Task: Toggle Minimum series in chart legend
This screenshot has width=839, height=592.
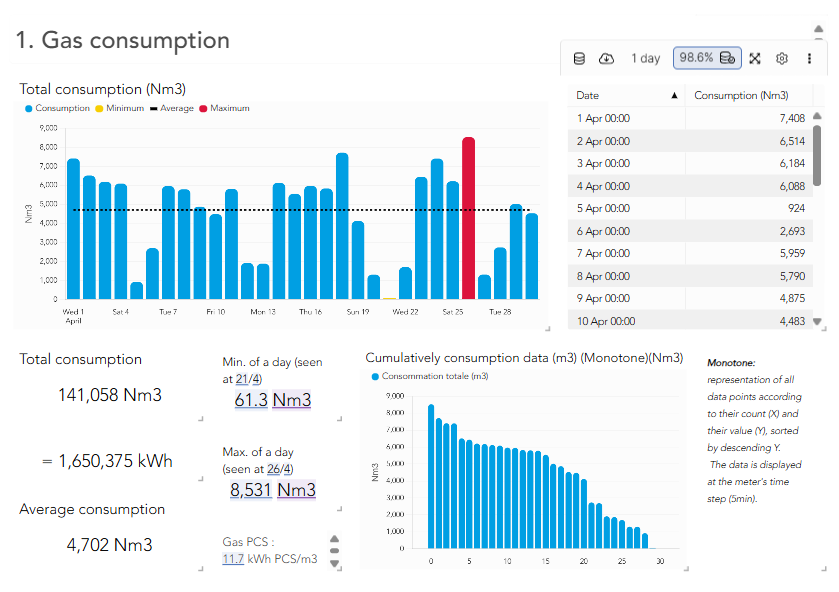Action: [x=120, y=108]
